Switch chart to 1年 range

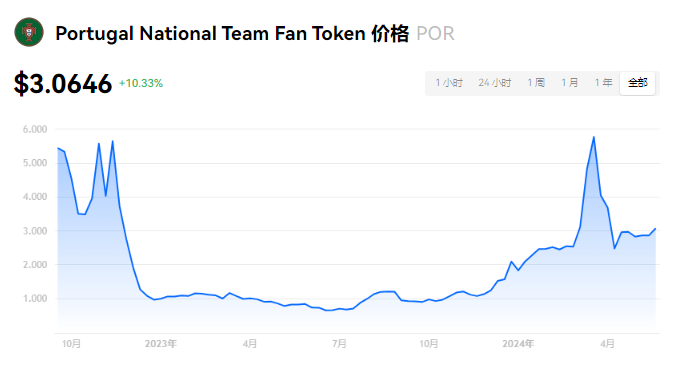pyautogui.click(x=603, y=83)
